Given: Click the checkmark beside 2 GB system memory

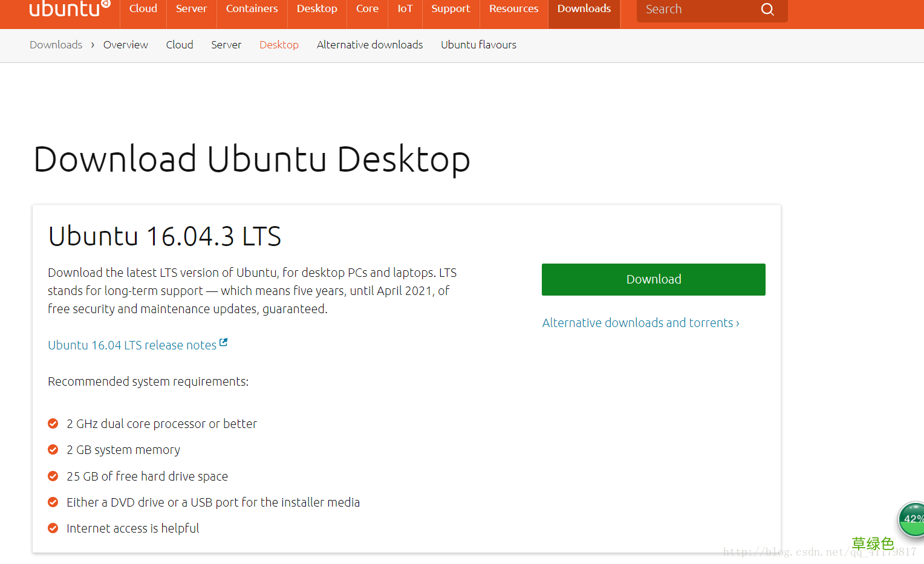Looking at the screenshot, I should (53, 449).
